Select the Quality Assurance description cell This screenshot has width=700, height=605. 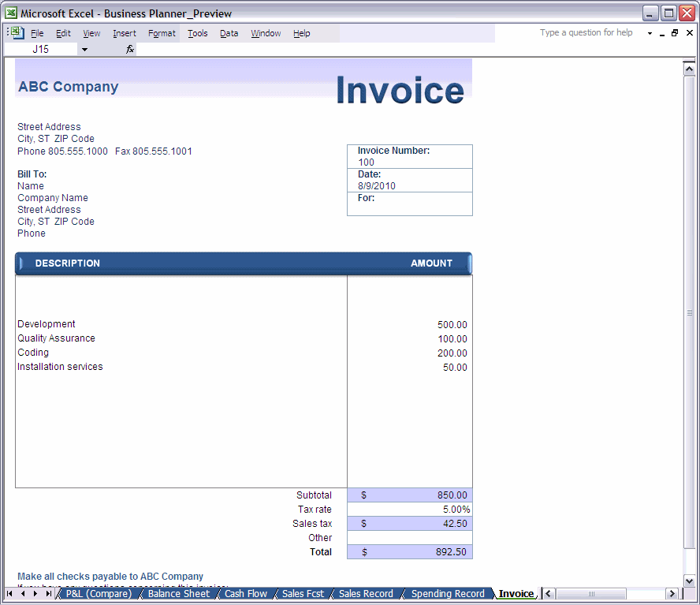tap(56, 338)
